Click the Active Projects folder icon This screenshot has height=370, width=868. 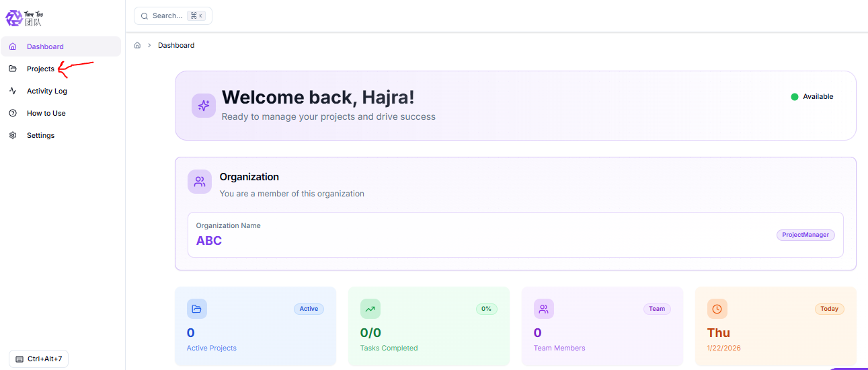pos(197,309)
